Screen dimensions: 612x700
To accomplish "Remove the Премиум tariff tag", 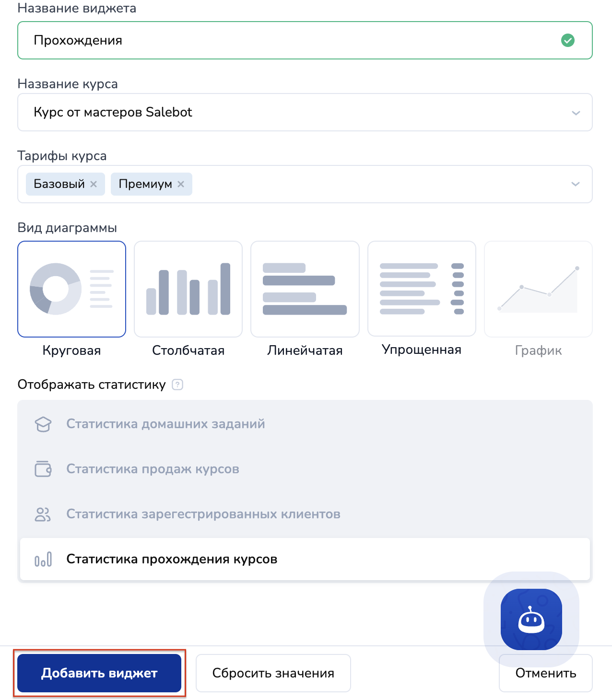I will click(x=181, y=184).
